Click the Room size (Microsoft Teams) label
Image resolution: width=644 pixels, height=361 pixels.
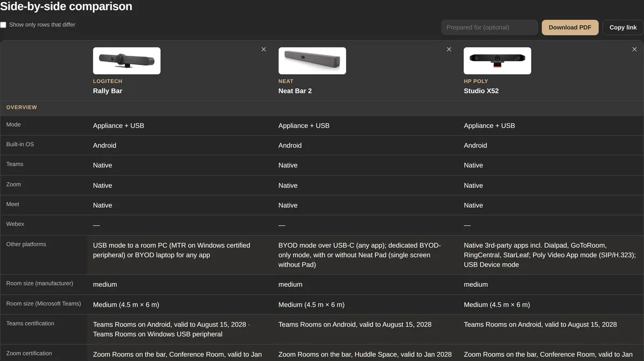pyautogui.click(x=43, y=304)
